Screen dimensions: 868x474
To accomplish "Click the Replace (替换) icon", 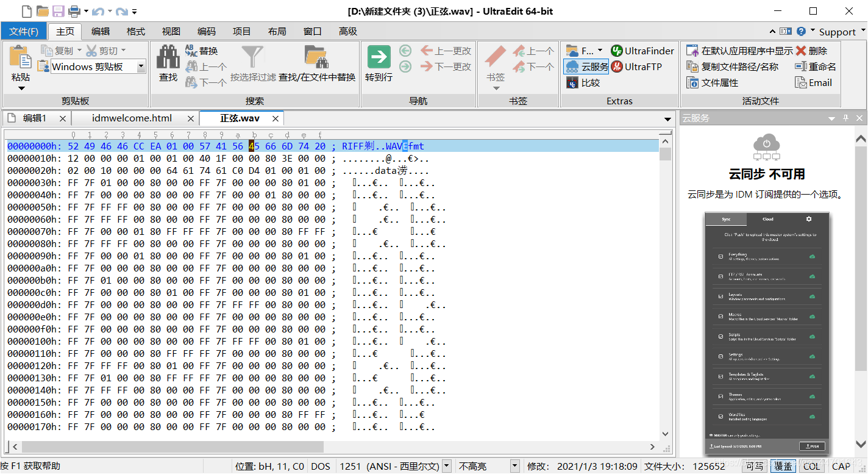I will [191, 51].
